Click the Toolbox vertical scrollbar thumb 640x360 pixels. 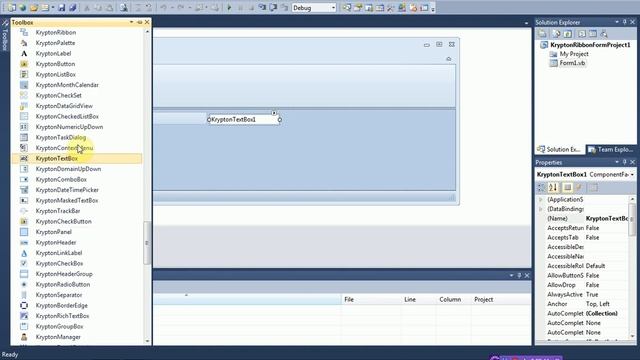pos(147,243)
